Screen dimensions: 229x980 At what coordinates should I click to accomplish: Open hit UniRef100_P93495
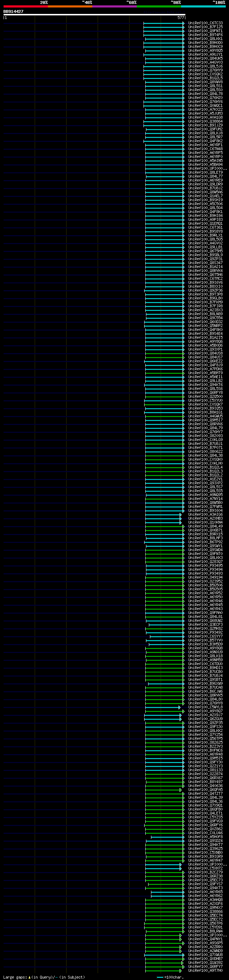click(205, 566)
